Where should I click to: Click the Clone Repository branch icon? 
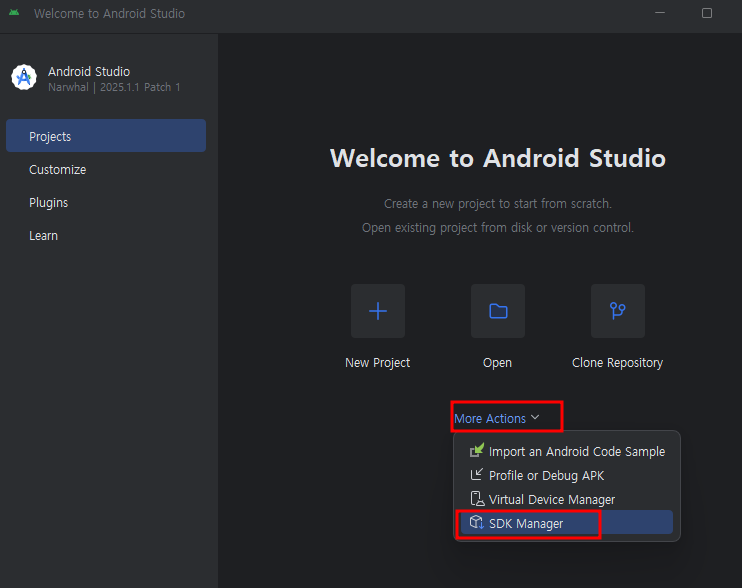618,311
